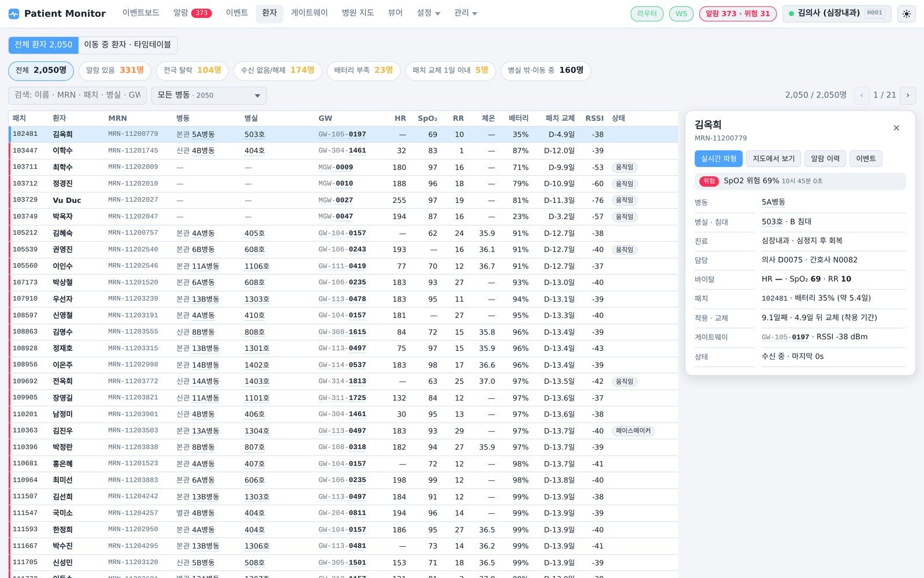
Task: Open gateway MGW-0009 link
Action: coord(336,167)
